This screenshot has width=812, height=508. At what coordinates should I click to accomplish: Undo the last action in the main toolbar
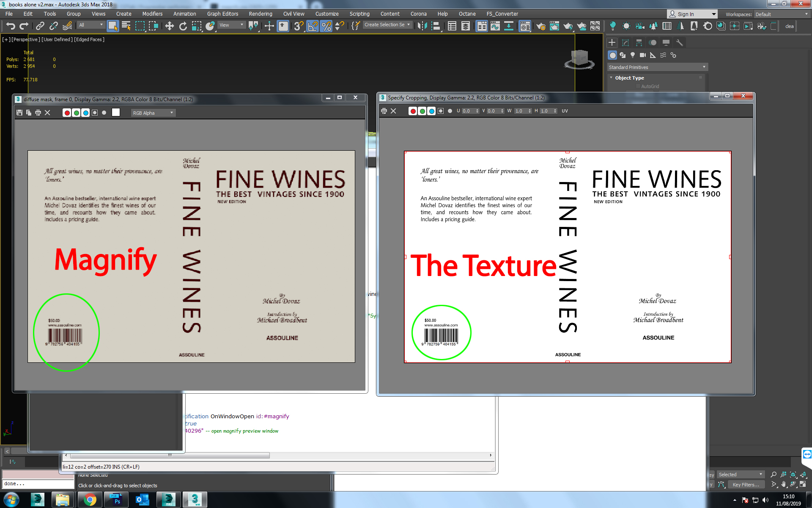coord(11,26)
